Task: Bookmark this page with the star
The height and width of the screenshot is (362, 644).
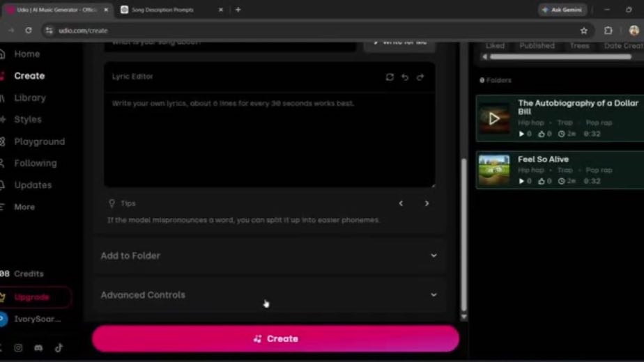Action: click(583, 31)
